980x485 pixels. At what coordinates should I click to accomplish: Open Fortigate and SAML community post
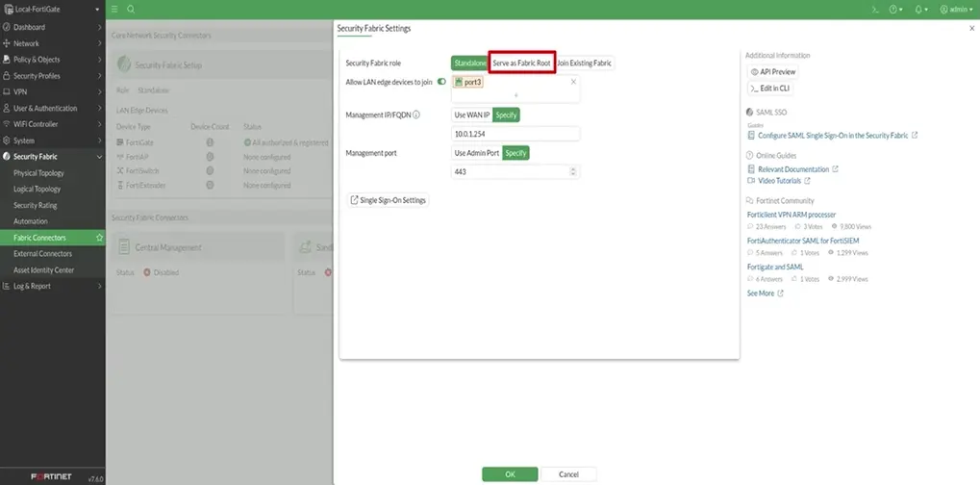pyautogui.click(x=775, y=267)
